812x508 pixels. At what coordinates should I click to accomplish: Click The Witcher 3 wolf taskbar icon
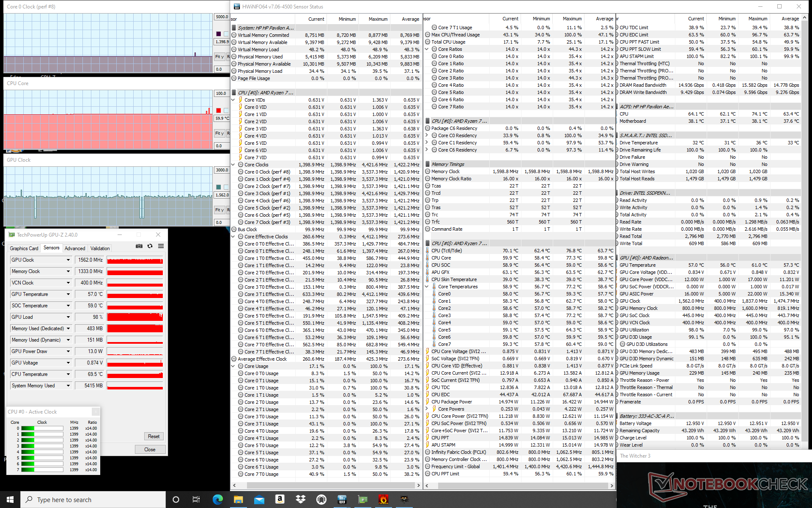click(x=404, y=500)
